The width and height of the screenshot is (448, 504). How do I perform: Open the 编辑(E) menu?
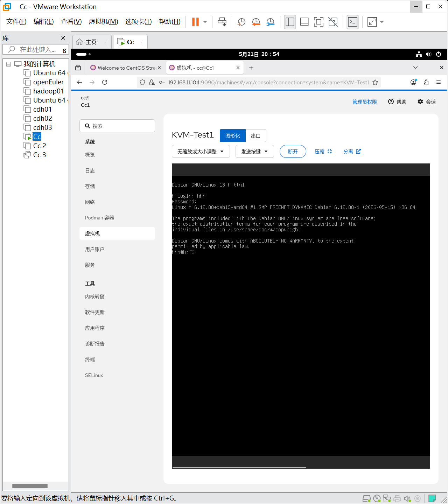point(44,22)
